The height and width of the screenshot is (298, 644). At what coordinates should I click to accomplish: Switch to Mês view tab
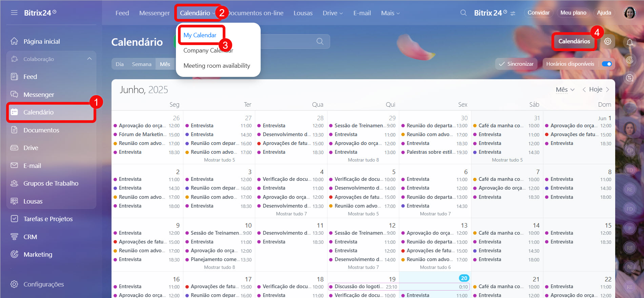tap(165, 64)
